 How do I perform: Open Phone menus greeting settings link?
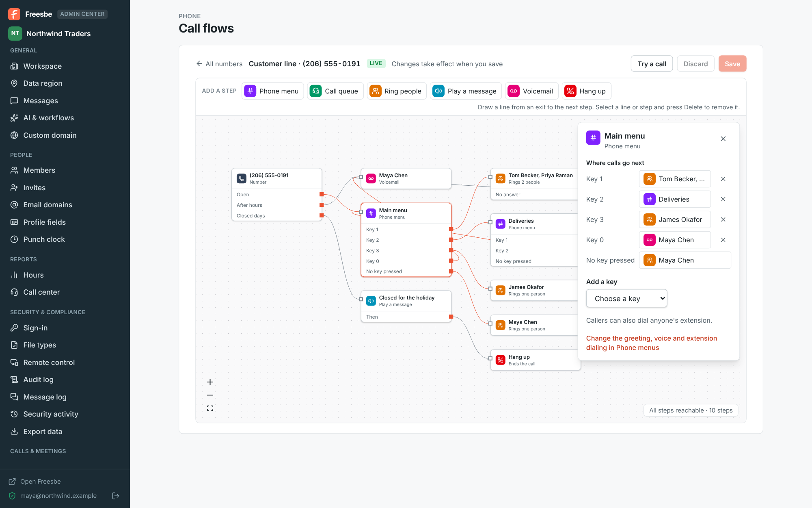coord(651,343)
